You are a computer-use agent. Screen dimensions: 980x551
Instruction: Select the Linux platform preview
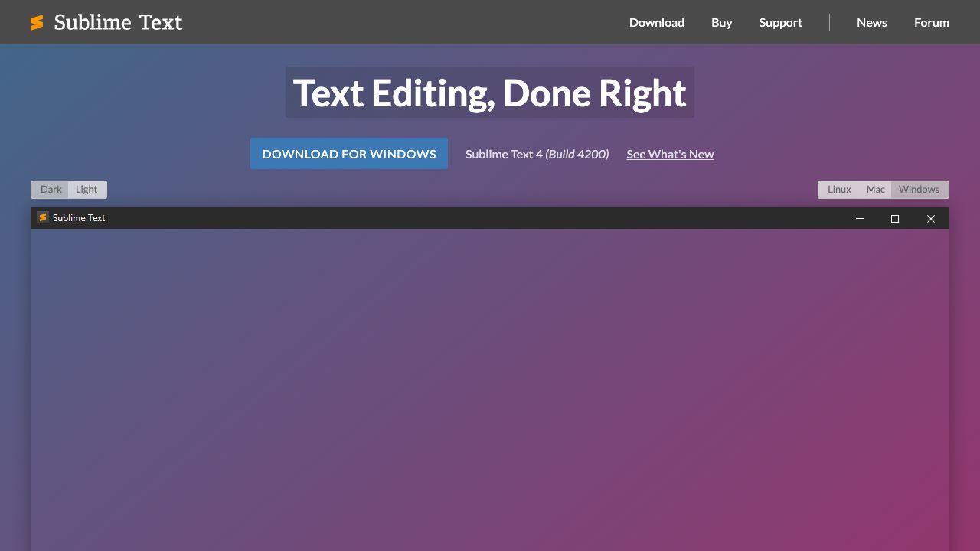pos(839,190)
